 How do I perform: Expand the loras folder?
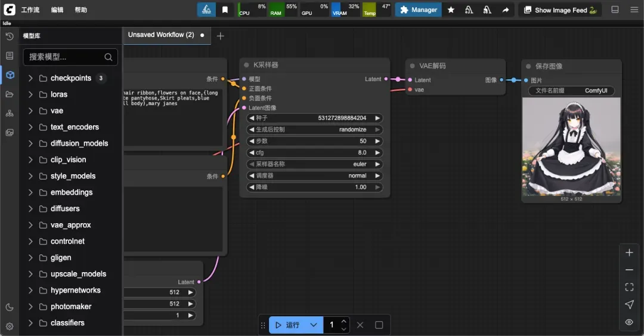click(x=30, y=94)
